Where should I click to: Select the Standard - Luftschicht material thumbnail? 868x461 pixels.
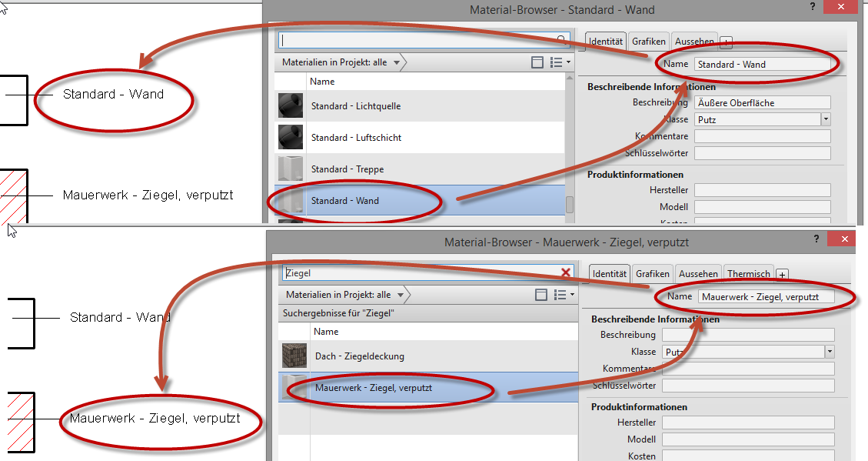point(291,137)
